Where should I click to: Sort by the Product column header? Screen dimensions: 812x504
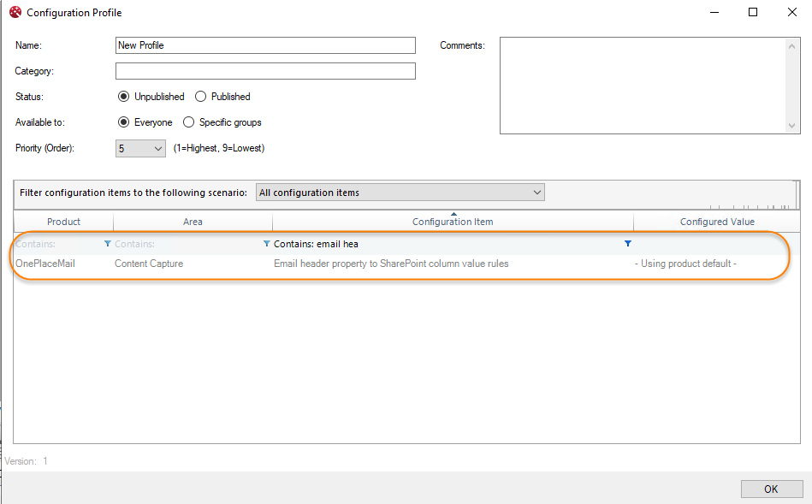(63, 222)
